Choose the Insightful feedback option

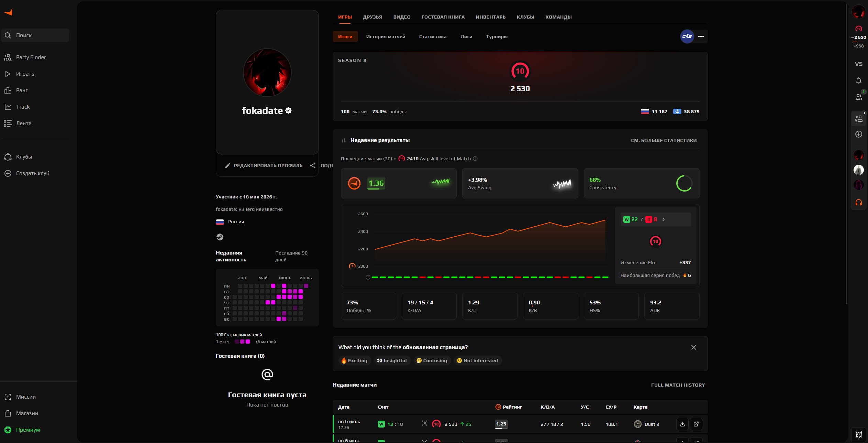click(x=392, y=360)
